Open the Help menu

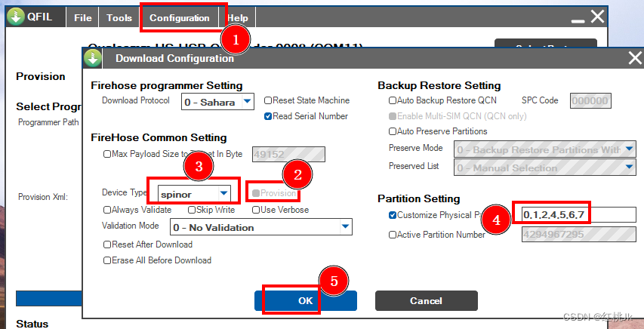(x=237, y=18)
